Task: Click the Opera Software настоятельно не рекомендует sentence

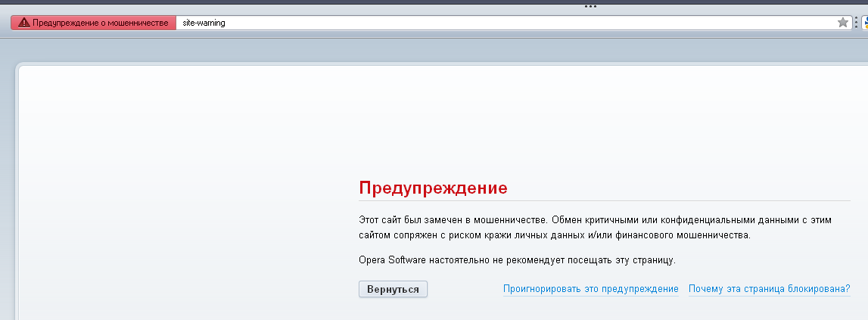Action: point(517,259)
